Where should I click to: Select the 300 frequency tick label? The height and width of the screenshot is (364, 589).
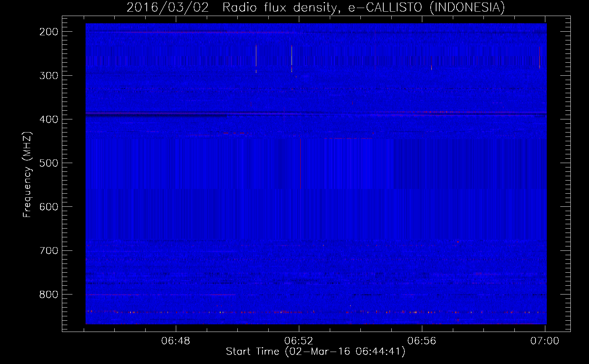click(x=49, y=75)
